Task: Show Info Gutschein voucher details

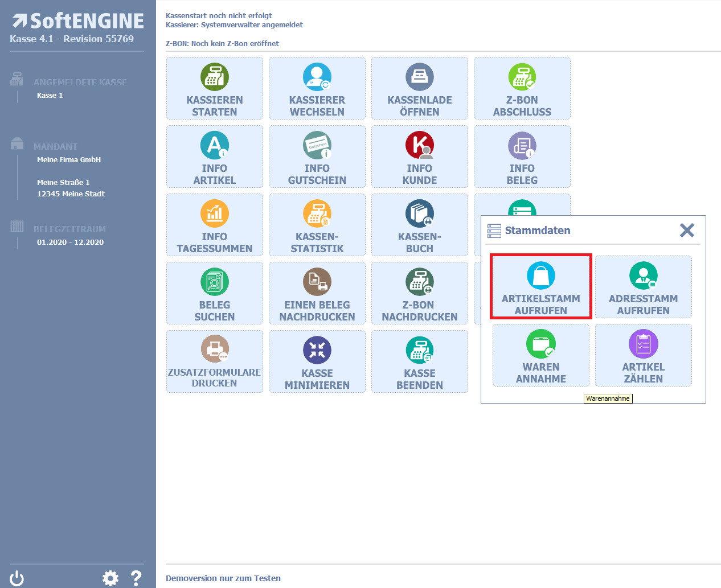Action: [x=317, y=157]
